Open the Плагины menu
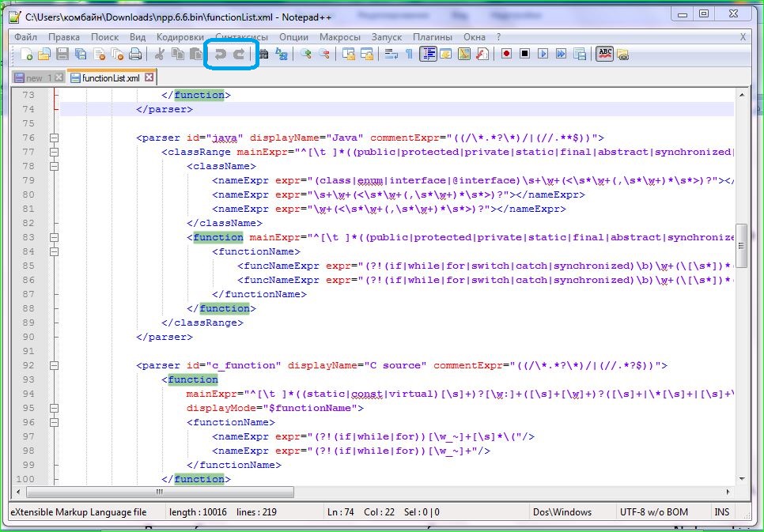The width and height of the screenshot is (764, 532). pos(433,37)
